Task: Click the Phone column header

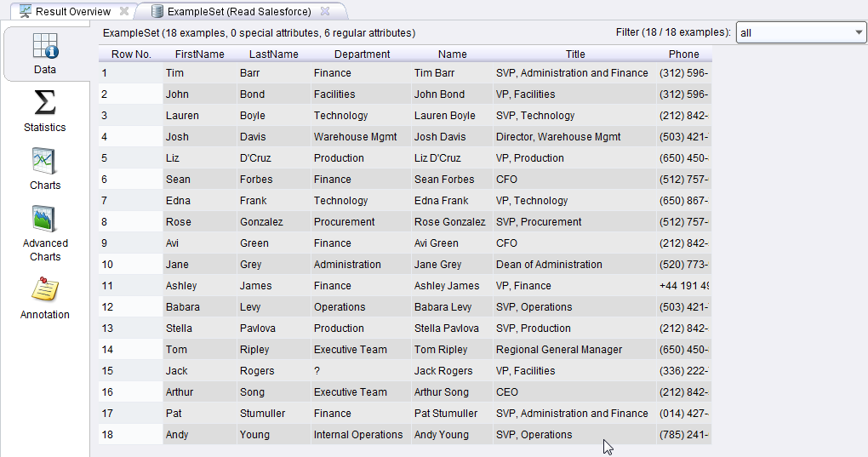Action: coord(683,54)
